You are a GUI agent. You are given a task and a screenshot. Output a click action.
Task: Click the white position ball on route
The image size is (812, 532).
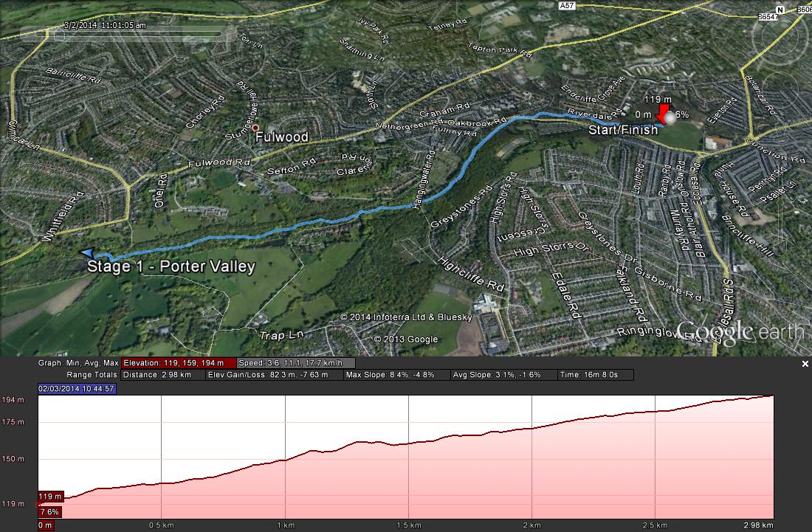pos(670,119)
